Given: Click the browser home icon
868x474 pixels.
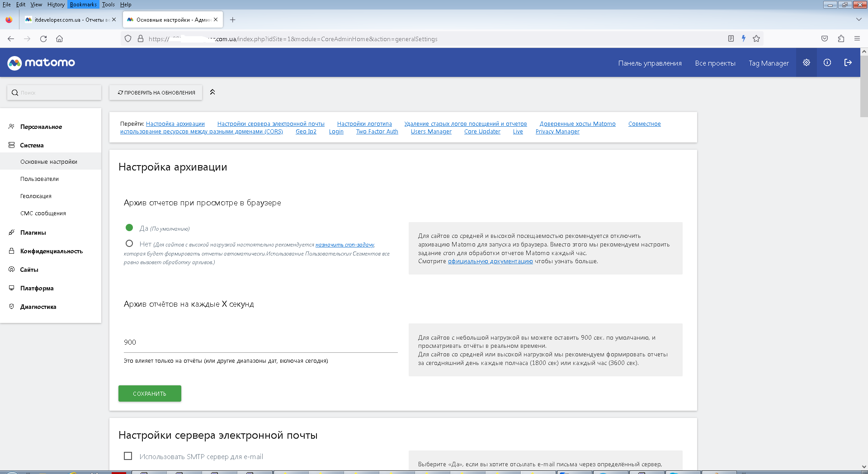Looking at the screenshot, I should pos(59,39).
